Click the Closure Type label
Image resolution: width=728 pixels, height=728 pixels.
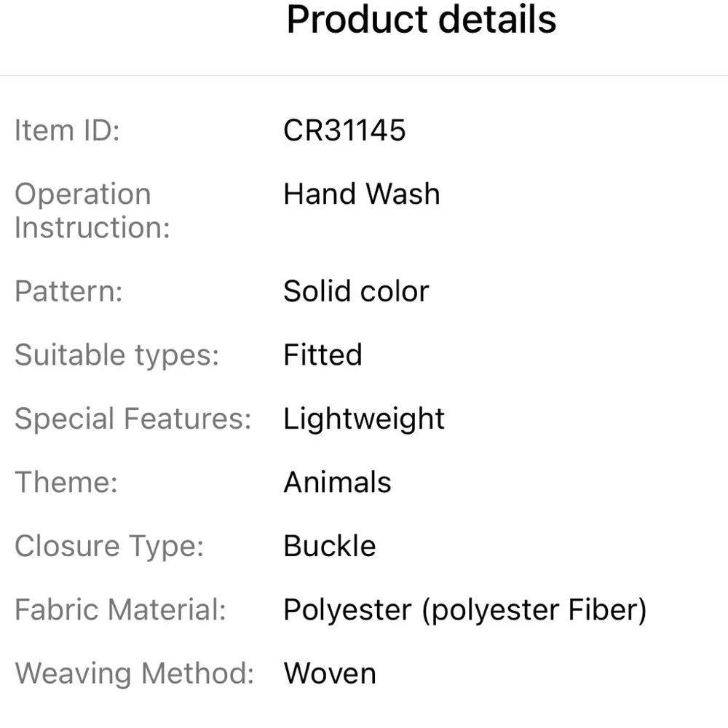(109, 546)
